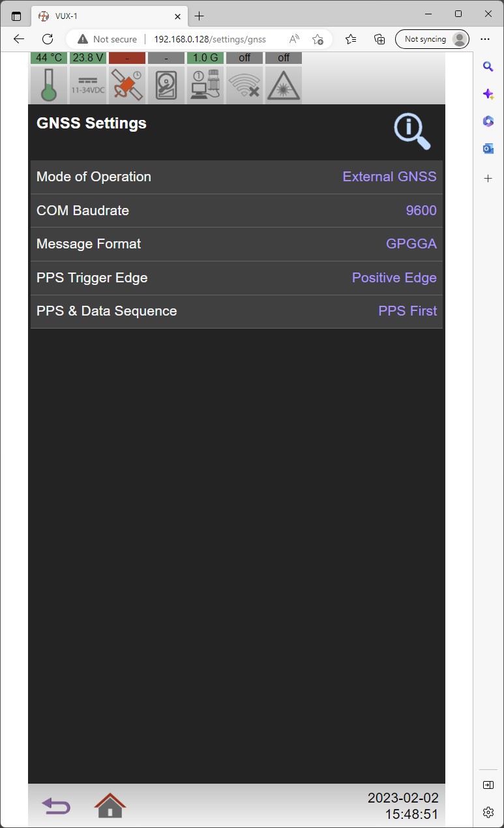504x828 pixels.
Task: Return to the home screen icon
Action: point(110,805)
